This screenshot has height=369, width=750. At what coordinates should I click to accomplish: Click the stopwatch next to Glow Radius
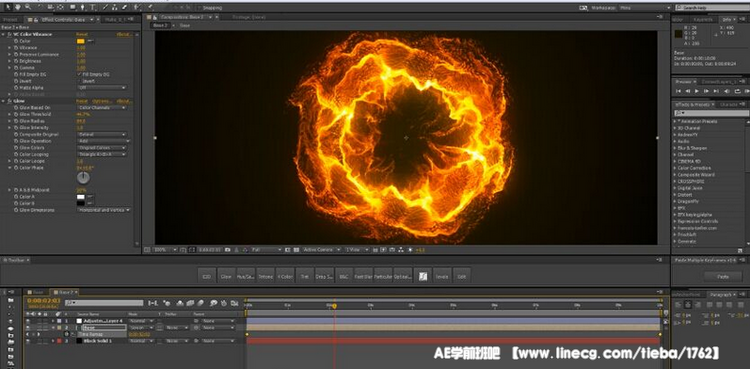[x=16, y=121]
